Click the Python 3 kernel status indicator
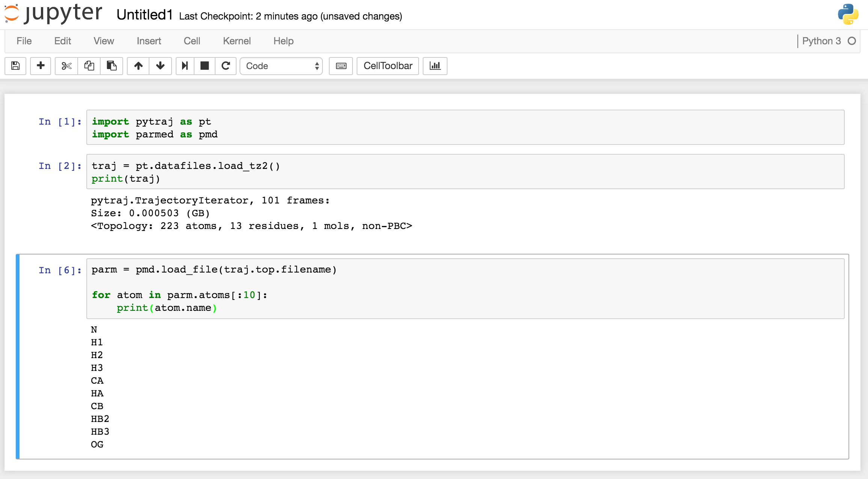868x479 pixels. (854, 41)
